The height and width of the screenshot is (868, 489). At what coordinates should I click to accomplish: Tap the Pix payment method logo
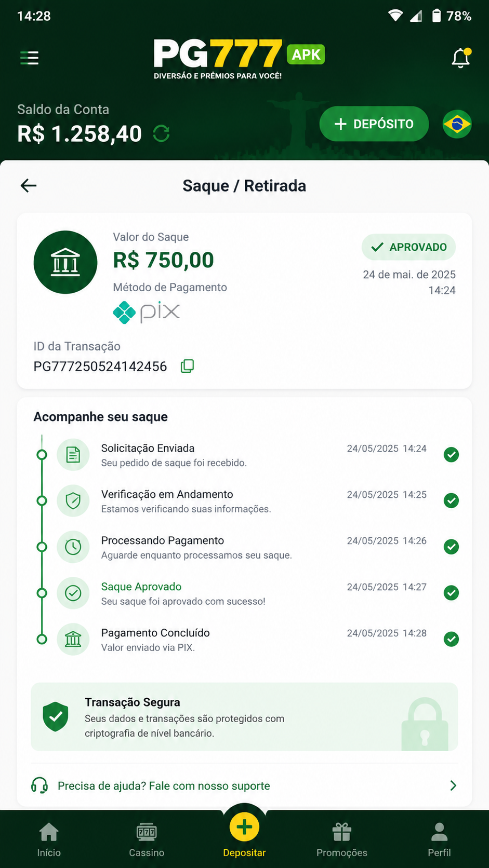pyautogui.click(x=147, y=312)
